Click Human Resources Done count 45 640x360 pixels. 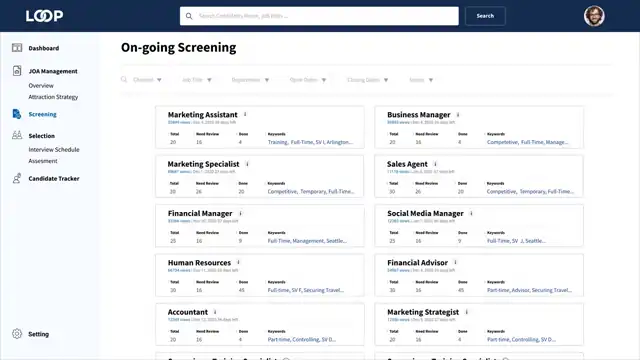click(242, 290)
